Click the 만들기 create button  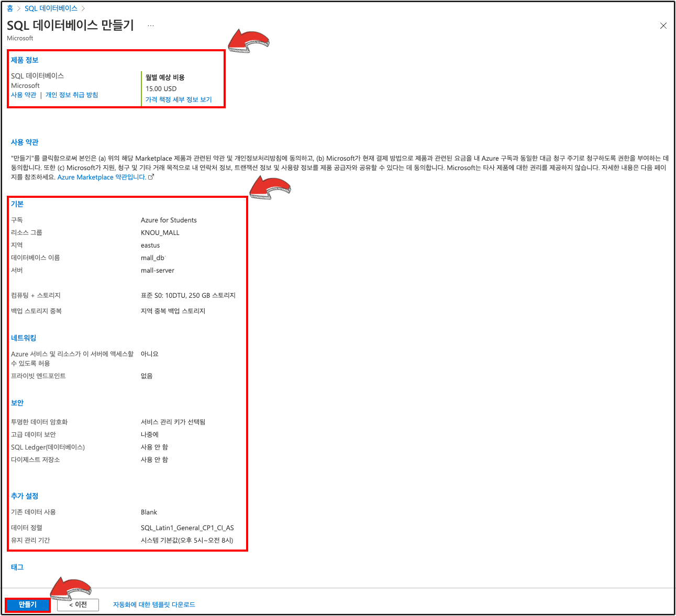coord(28,604)
